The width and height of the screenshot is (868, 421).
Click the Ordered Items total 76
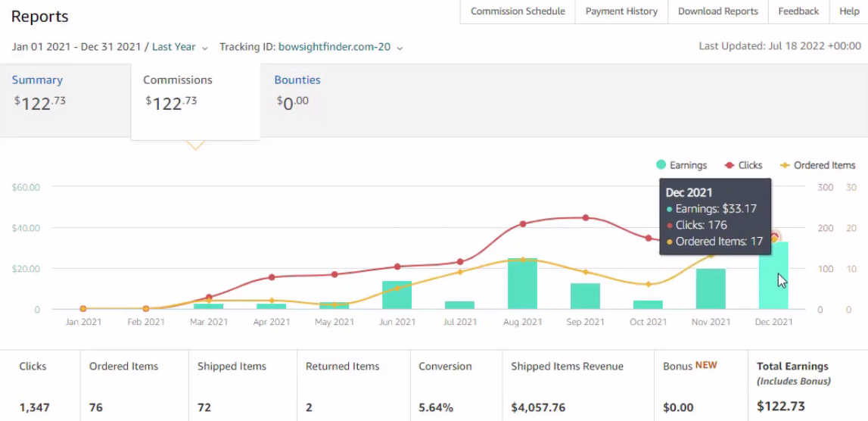coord(96,407)
